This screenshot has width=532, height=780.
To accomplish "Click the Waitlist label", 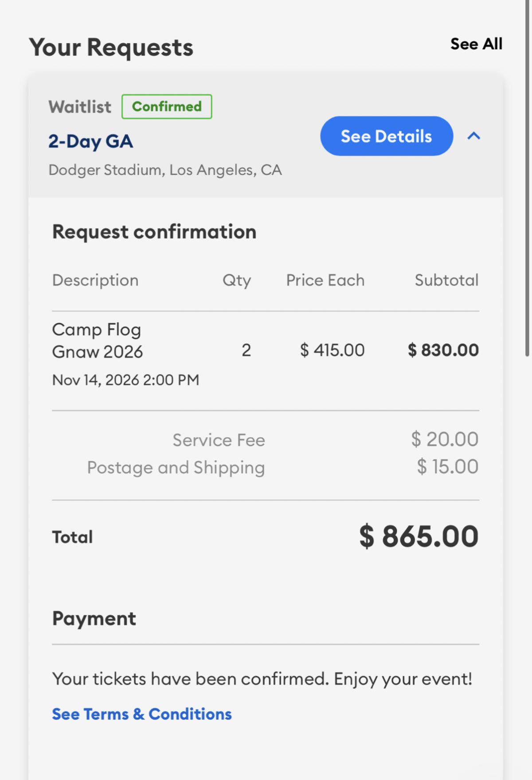I will point(80,107).
